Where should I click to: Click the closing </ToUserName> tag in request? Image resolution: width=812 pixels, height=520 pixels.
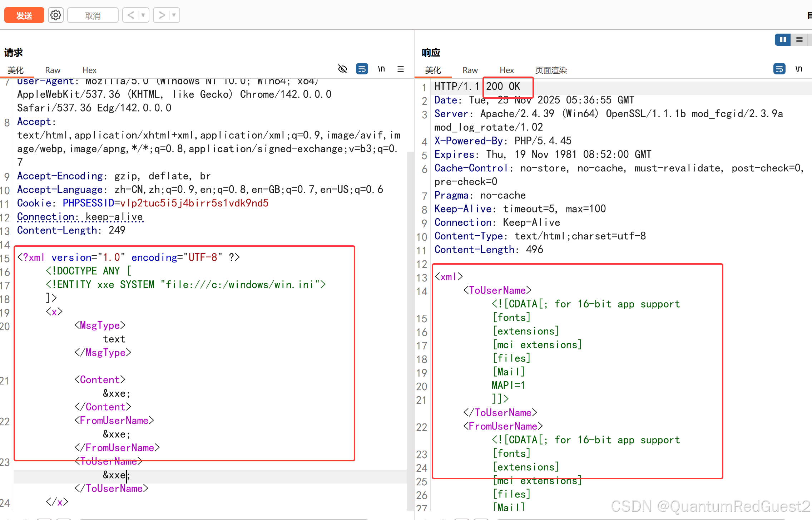click(112, 489)
